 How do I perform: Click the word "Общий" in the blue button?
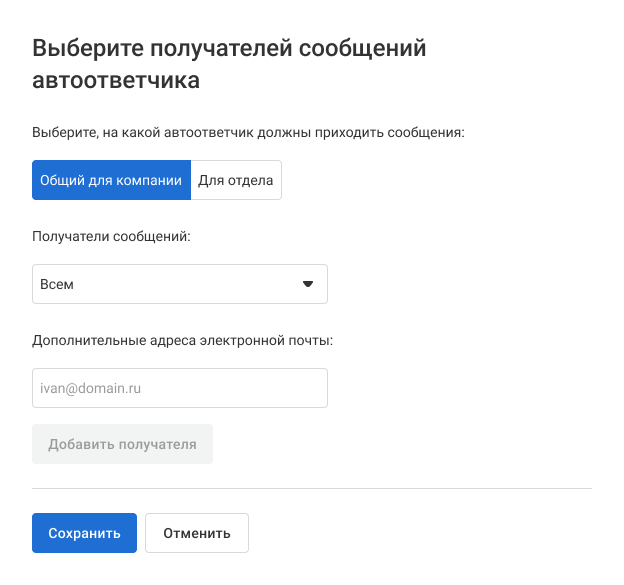[x=61, y=180]
